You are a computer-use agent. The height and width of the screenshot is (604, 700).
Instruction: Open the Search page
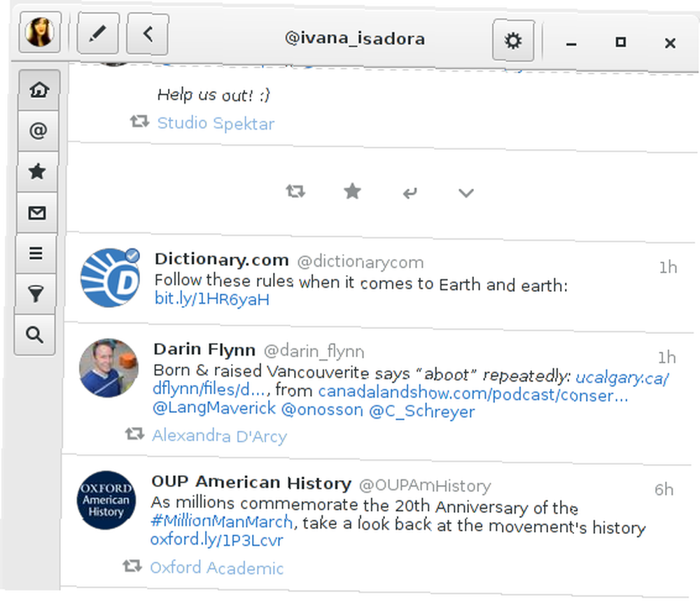click(x=35, y=335)
